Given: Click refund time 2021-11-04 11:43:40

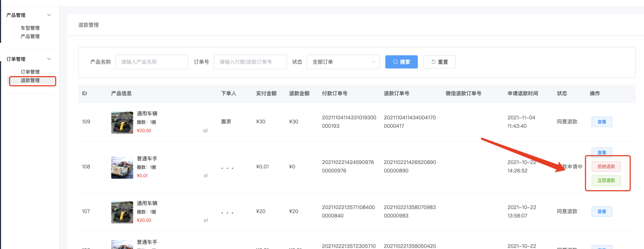Looking at the screenshot, I should (521, 122).
